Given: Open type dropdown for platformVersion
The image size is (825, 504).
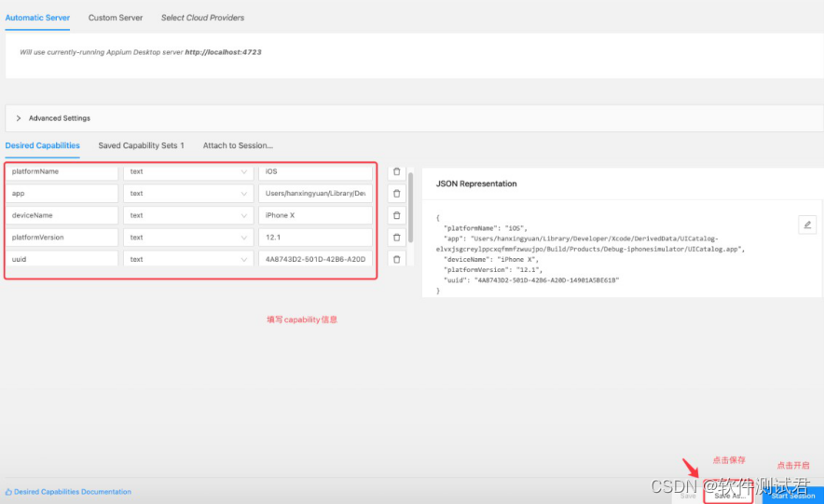Looking at the screenshot, I should [188, 238].
